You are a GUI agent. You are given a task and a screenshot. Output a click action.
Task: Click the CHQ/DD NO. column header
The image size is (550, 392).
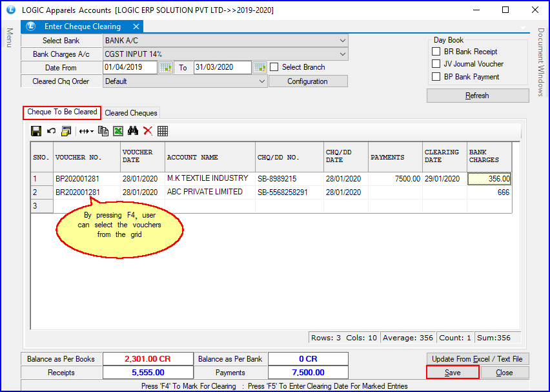click(x=289, y=157)
